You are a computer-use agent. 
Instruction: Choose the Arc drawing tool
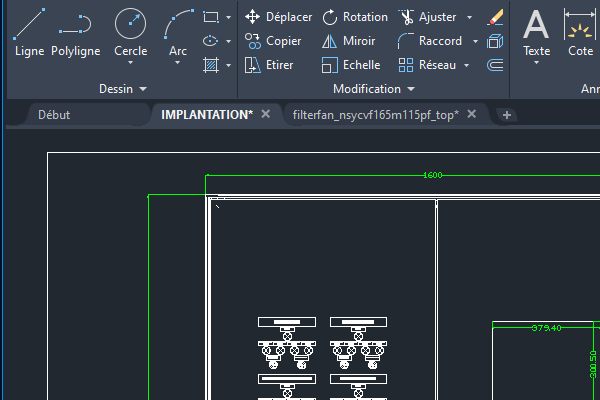(x=178, y=32)
